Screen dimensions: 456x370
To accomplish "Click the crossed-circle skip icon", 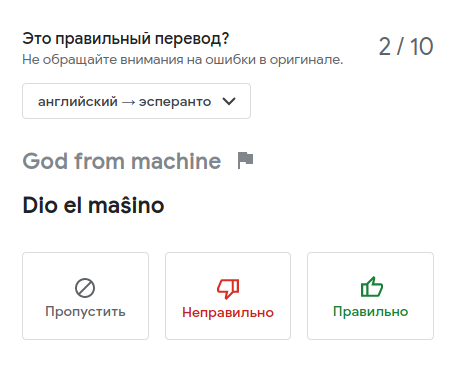I will click(x=85, y=288).
